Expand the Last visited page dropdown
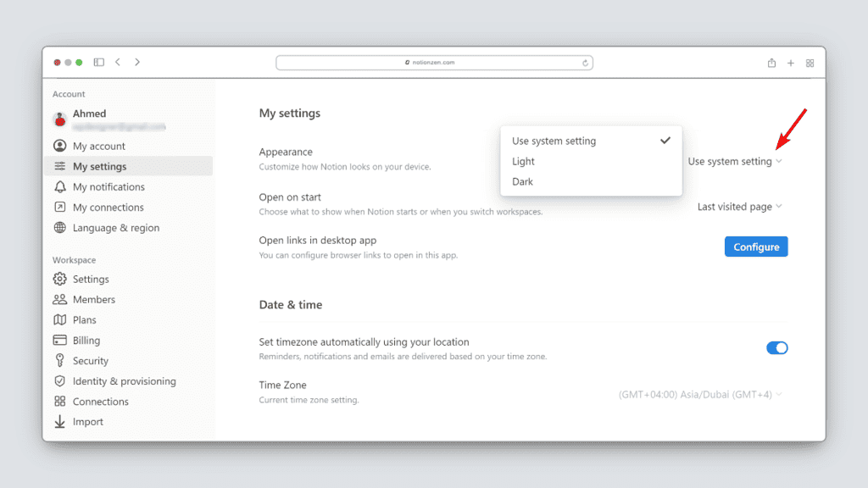 click(738, 206)
